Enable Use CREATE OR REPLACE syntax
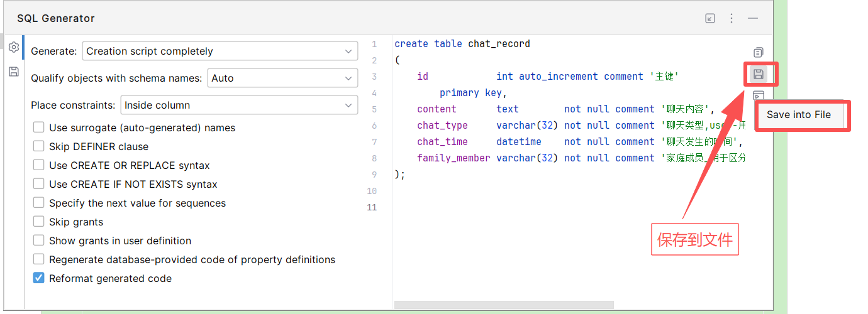This screenshot has width=868, height=314. (38, 165)
